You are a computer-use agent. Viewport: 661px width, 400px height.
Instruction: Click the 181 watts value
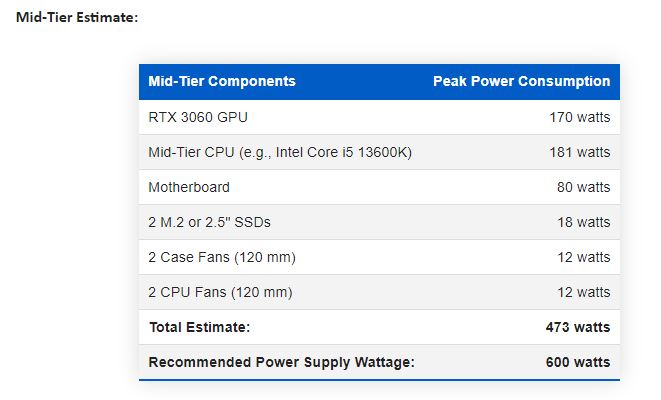[579, 152]
